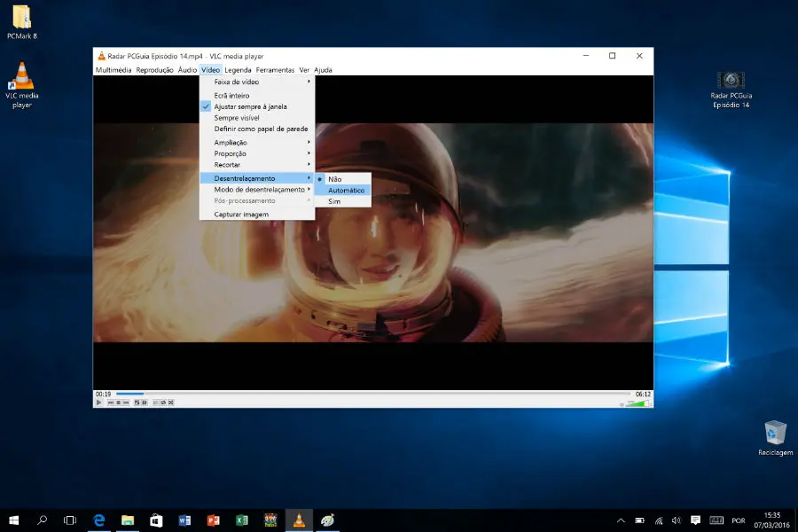Enable the Sempre visível option

click(257, 118)
